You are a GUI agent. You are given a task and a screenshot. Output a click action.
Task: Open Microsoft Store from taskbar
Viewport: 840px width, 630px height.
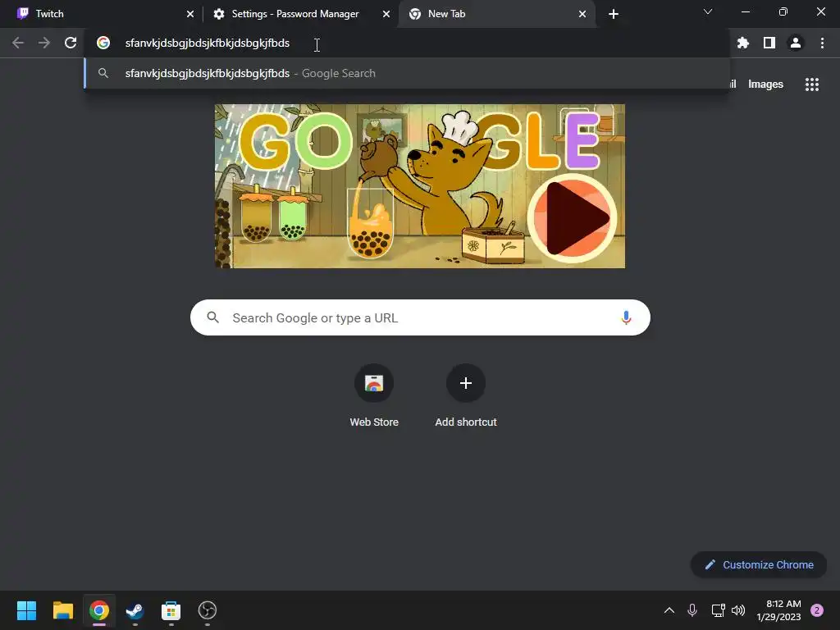pyautogui.click(x=171, y=610)
